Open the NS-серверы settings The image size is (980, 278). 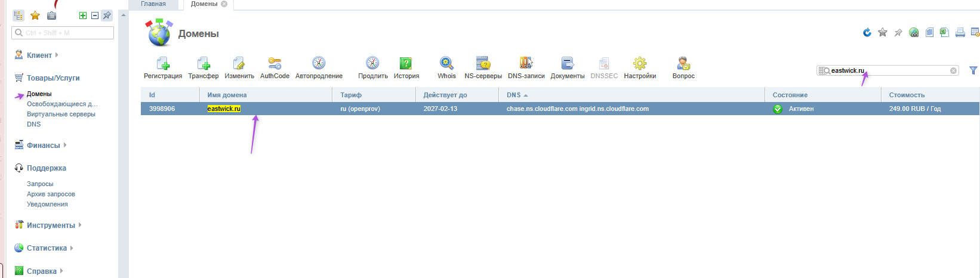click(x=483, y=64)
